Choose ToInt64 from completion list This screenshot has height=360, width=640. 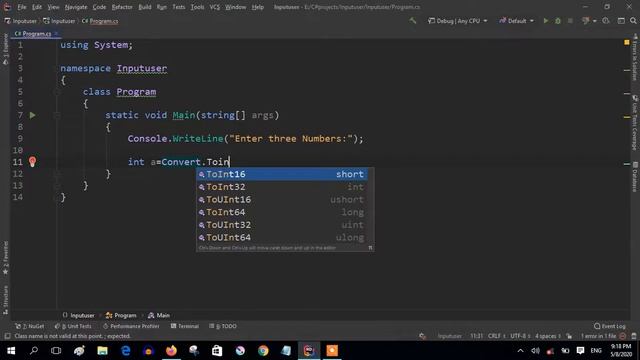282,212
